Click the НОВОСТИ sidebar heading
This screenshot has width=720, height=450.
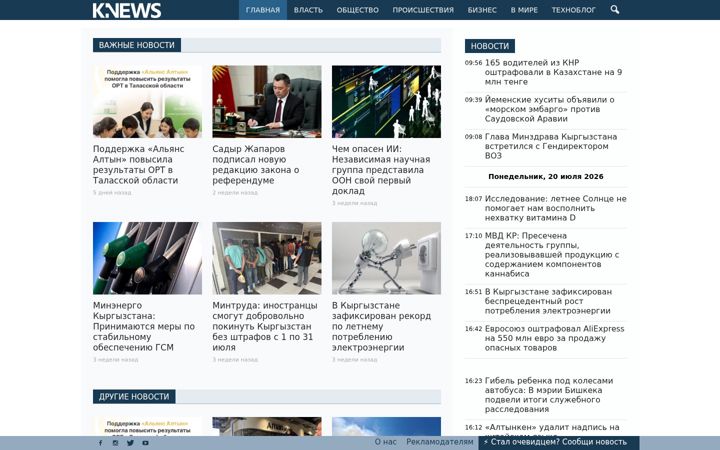click(489, 46)
